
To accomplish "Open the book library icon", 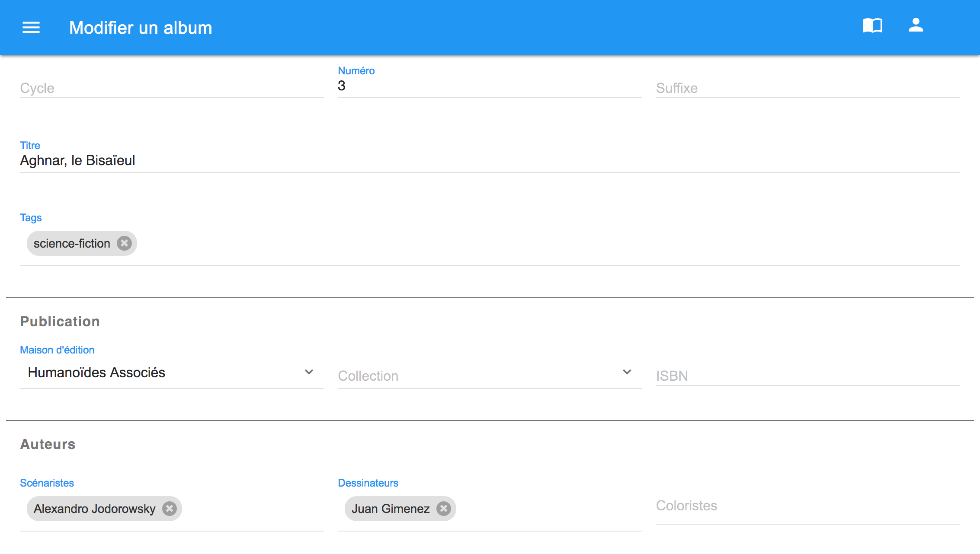I will (x=873, y=25).
